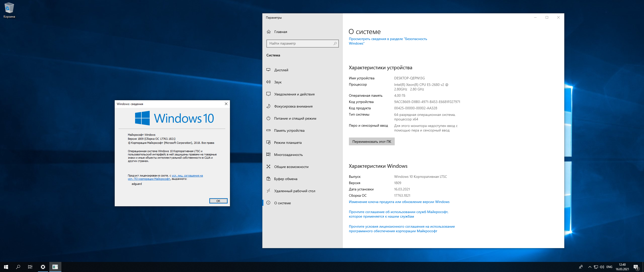Screen dimensions: 644x272
Task: Open network icon in system tray
Action: coord(596,267)
